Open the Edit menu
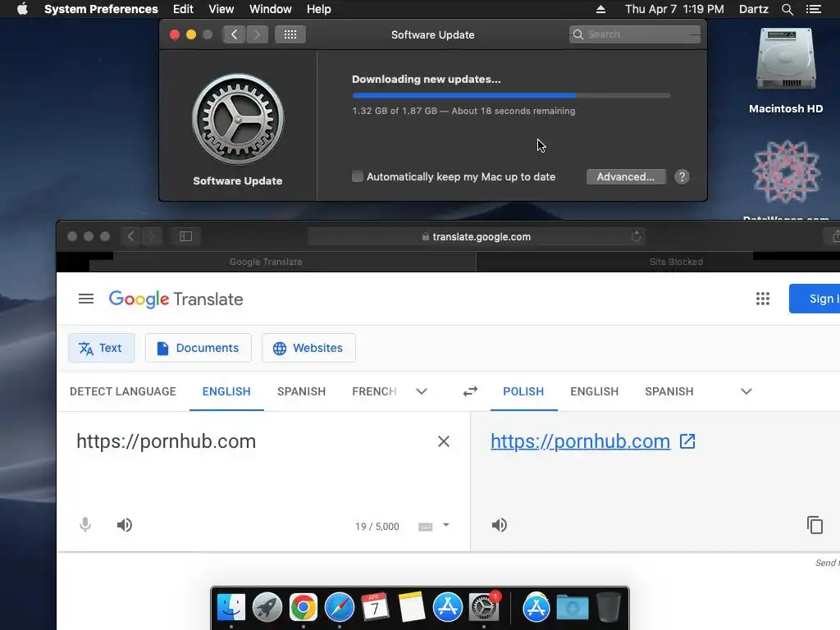 coord(183,9)
